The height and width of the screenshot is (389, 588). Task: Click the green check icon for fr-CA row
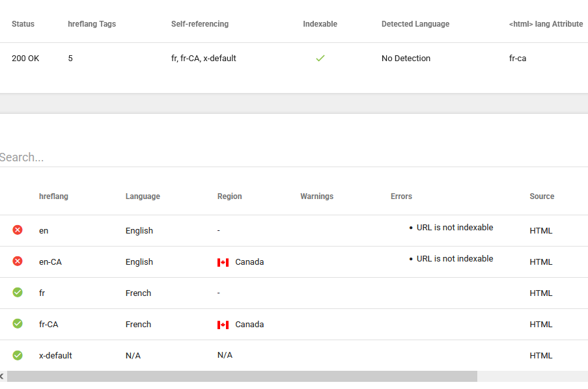click(x=18, y=324)
